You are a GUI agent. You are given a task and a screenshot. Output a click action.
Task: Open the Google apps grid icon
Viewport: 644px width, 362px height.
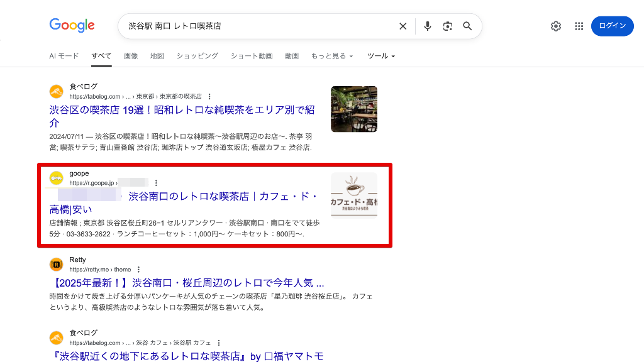[x=579, y=26]
